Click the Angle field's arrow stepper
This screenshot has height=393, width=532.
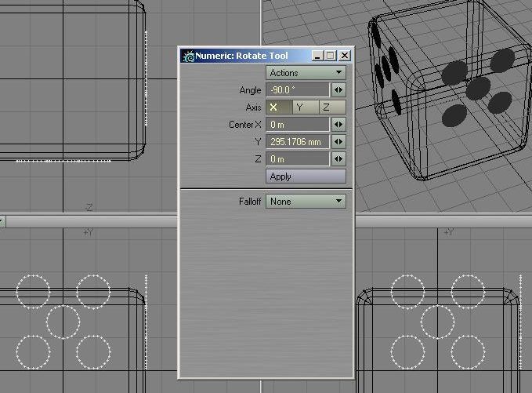(x=338, y=90)
